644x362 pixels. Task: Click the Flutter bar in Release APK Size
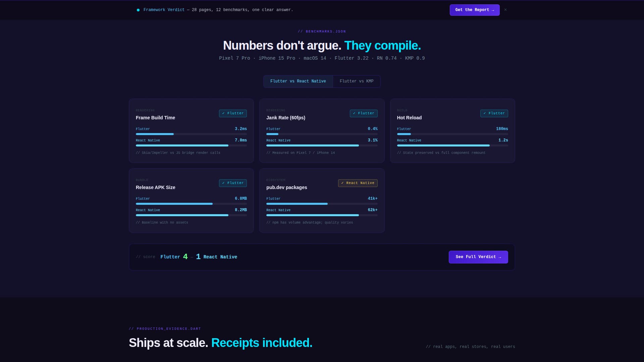coord(191,204)
